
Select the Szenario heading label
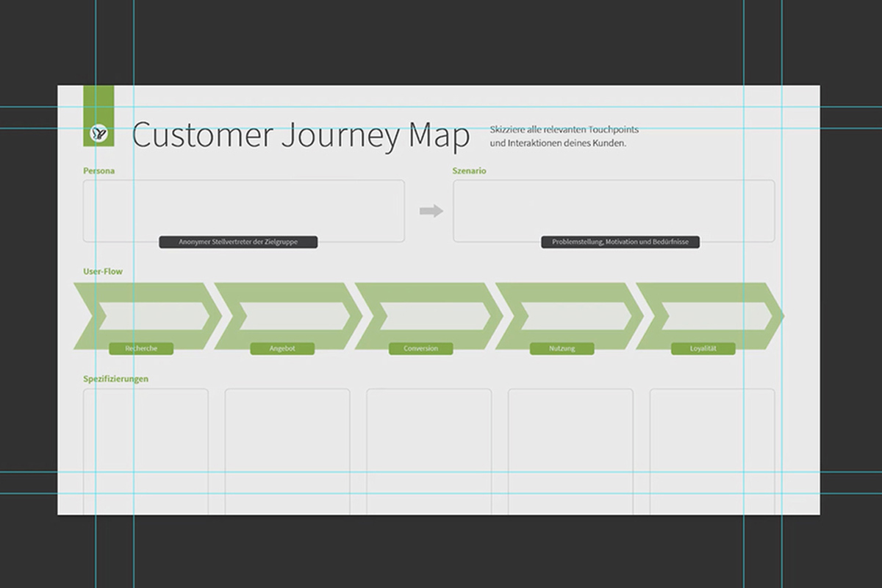pos(469,171)
